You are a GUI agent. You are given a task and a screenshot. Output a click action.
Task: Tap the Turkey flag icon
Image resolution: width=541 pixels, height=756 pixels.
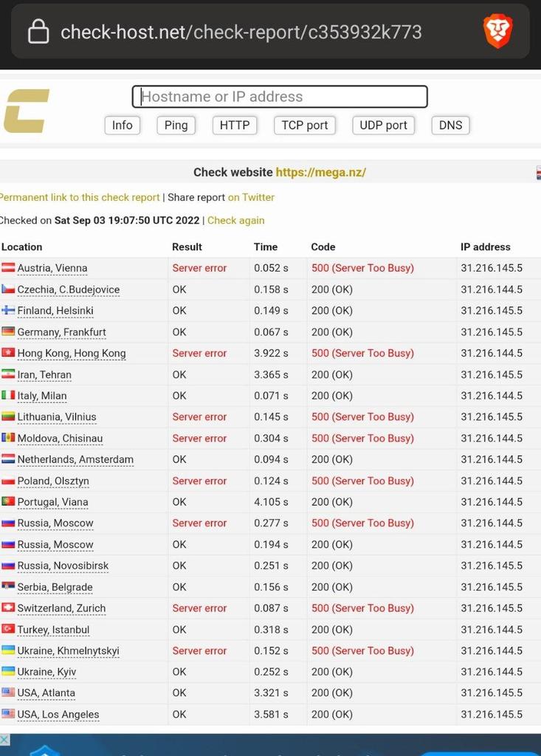coord(8,629)
